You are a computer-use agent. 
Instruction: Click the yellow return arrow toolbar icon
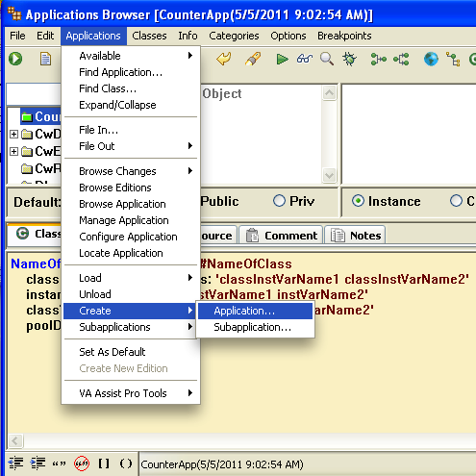point(224,59)
